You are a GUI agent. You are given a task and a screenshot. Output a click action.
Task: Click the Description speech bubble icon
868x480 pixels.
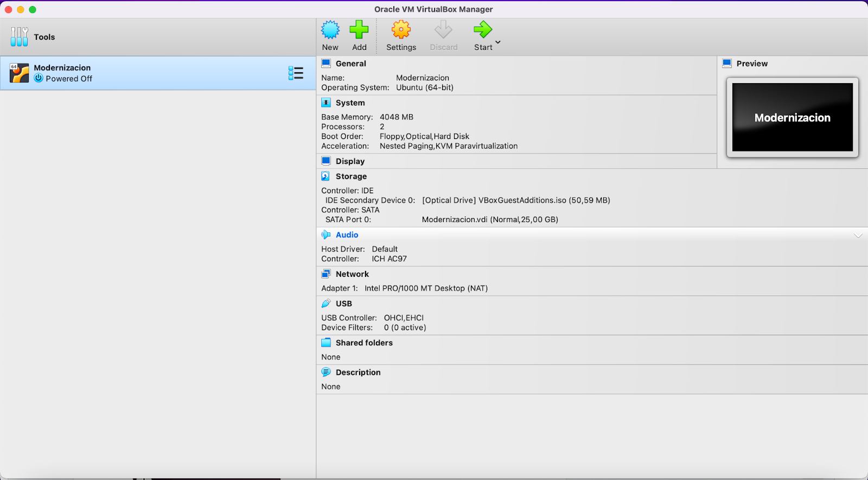pos(326,372)
